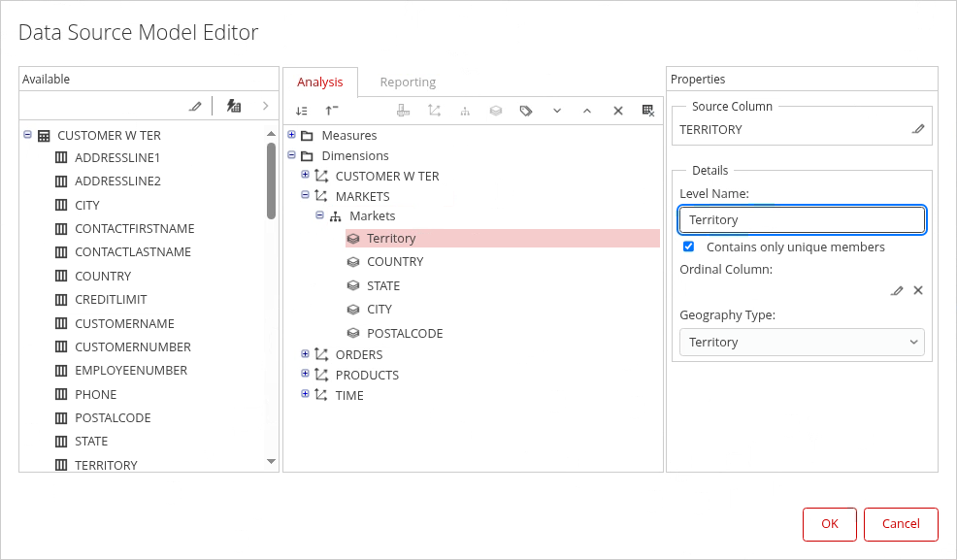Viewport: 957px width, 560px height.
Task: Remove selected item with X icon
Action: point(618,111)
